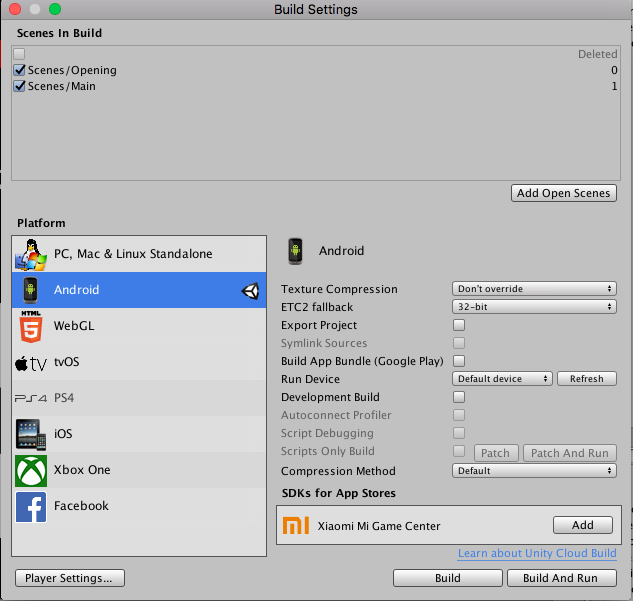Open Learn about Unity Cloud Build link
Viewport: 633px width, 601px height.
pyautogui.click(x=537, y=553)
